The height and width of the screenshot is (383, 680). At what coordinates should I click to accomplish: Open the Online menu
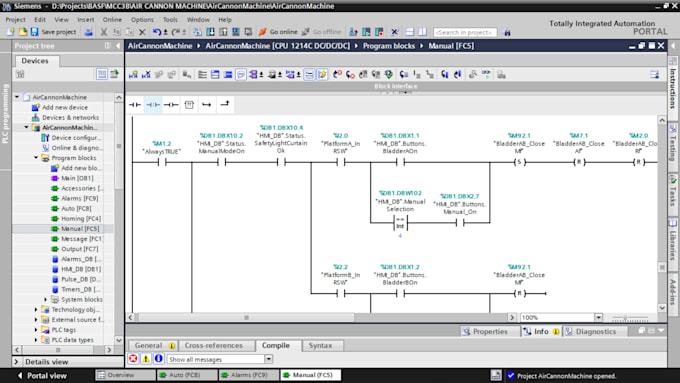pos(112,20)
